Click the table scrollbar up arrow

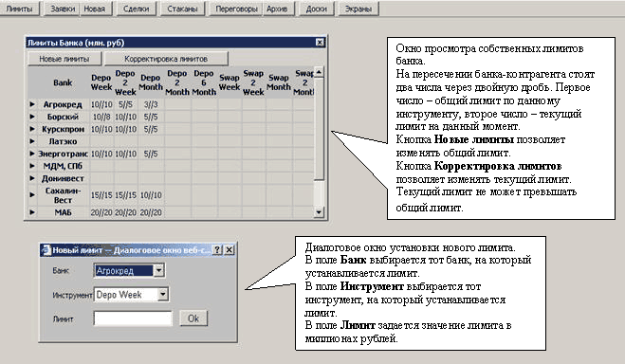tap(319, 72)
